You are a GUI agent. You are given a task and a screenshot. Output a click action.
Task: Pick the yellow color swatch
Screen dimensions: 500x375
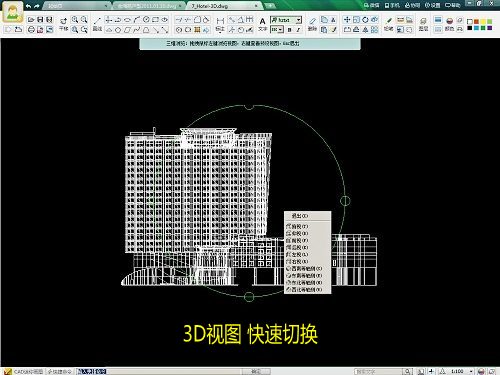tap(483, 22)
